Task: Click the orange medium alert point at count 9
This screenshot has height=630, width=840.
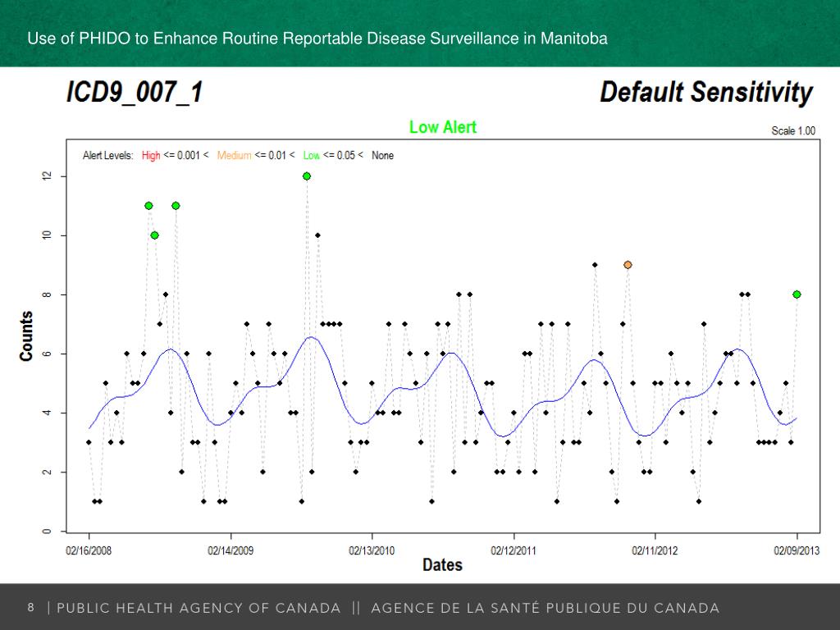Action: point(628,265)
